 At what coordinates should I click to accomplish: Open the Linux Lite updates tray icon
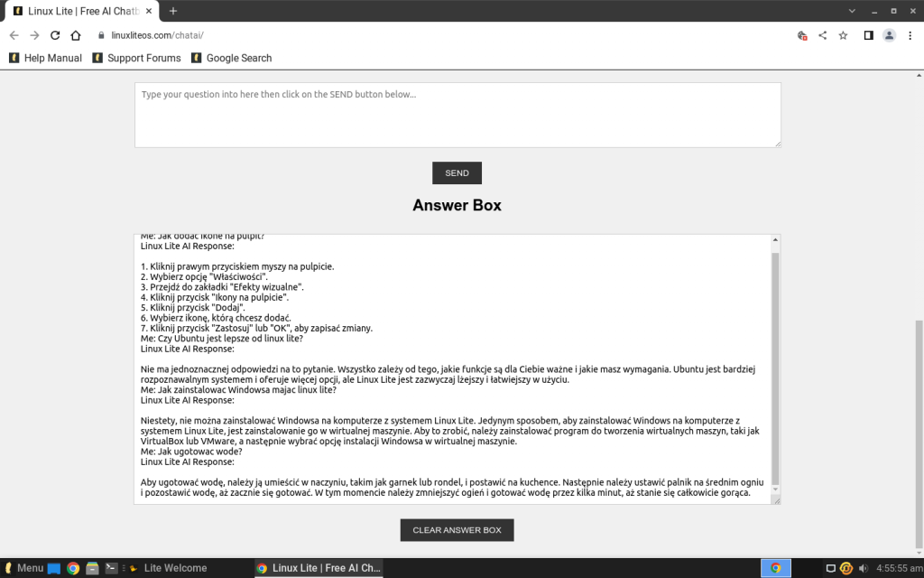(x=848, y=568)
